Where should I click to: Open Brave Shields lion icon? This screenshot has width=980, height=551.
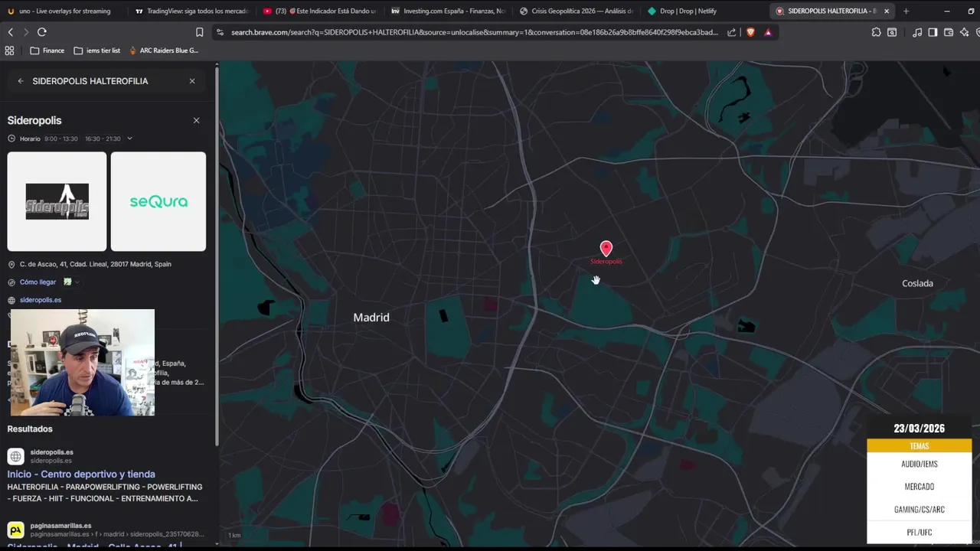point(750,32)
